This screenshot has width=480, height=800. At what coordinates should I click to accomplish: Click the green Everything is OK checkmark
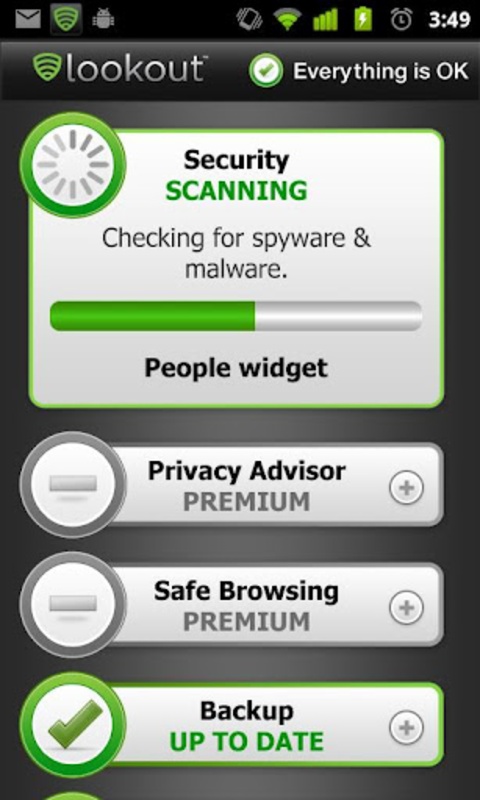(x=266, y=71)
